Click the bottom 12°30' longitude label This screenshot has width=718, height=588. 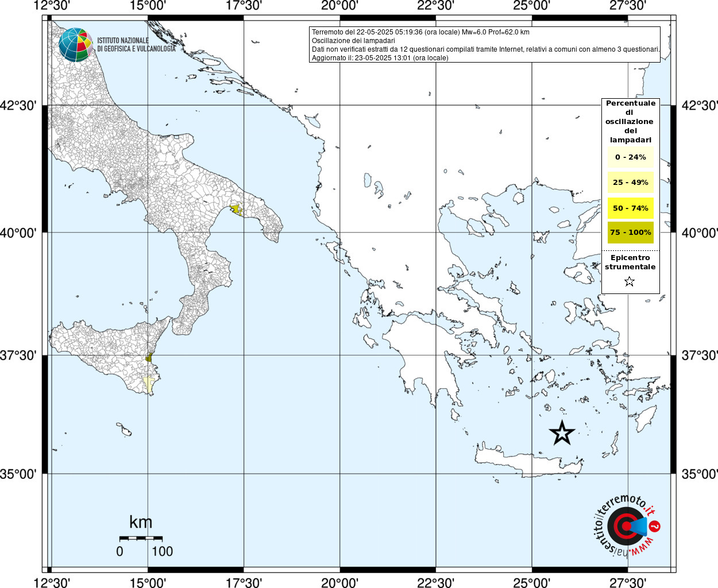[x=52, y=583]
